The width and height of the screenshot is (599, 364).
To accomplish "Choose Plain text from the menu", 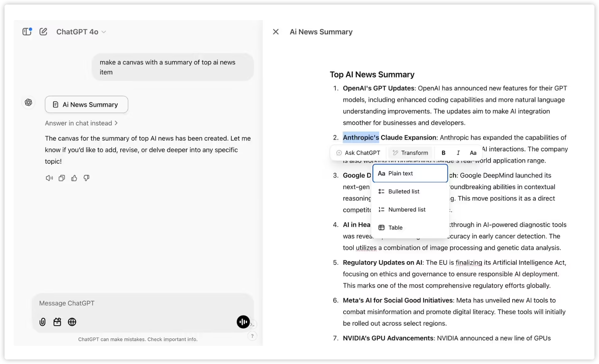I will pos(410,173).
